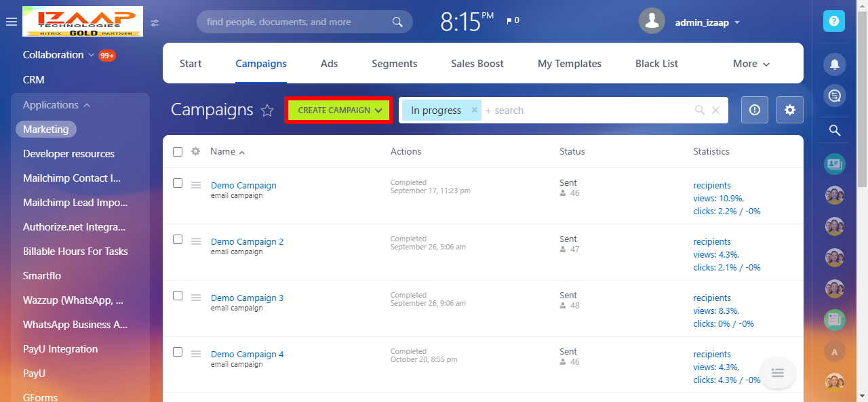This screenshot has height=402, width=868.
Task: Click the hamburger menu icon beside the logo
Action: 11,22
